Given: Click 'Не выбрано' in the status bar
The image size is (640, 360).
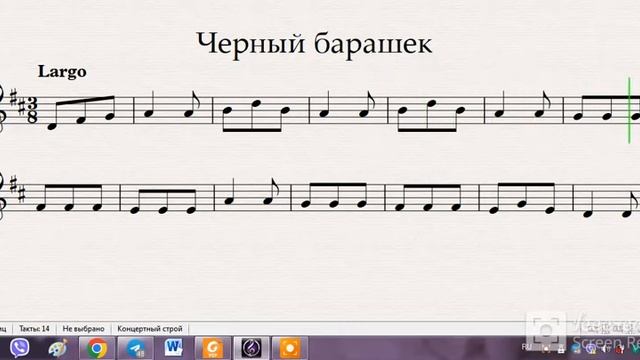Looking at the screenshot, I should pyautogui.click(x=83, y=329).
